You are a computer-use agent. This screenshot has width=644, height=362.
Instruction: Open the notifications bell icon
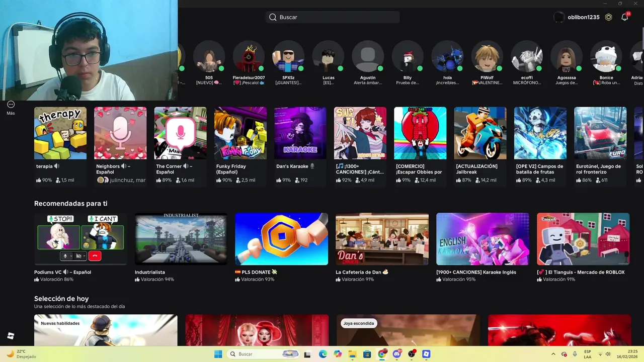[624, 17]
